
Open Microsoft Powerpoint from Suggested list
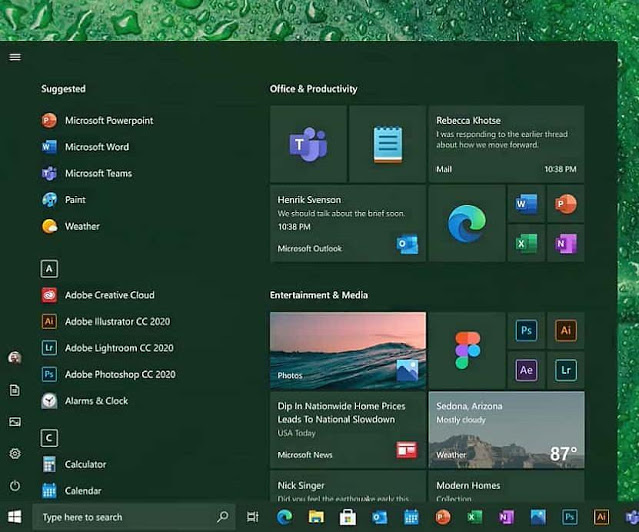[97, 121]
